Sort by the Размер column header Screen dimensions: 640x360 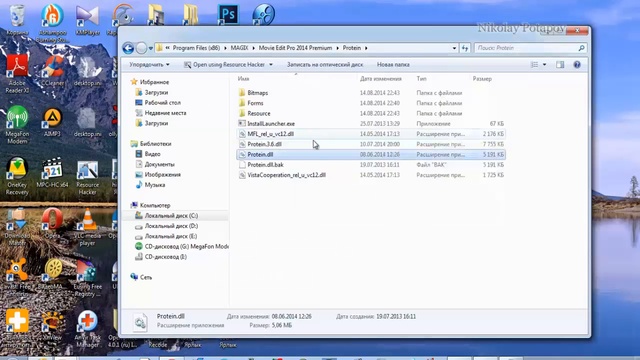click(482, 79)
